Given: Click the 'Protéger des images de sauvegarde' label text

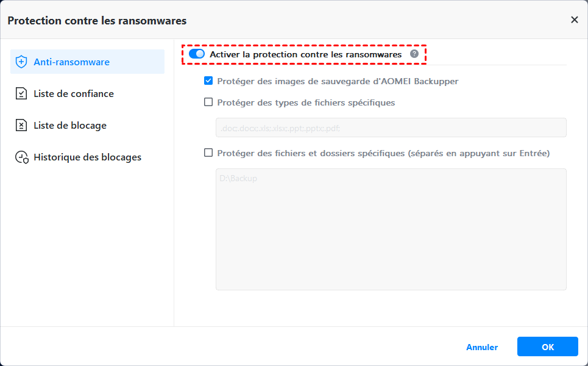Looking at the screenshot, I should 338,81.
